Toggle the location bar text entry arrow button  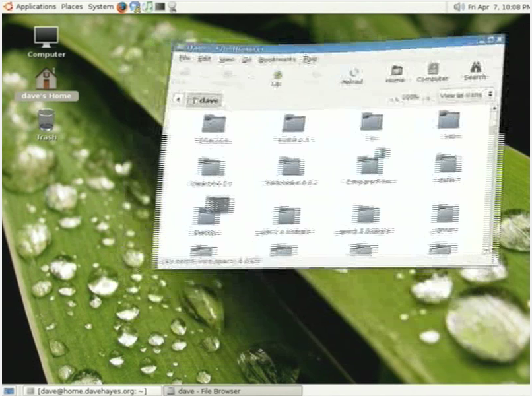pos(178,100)
